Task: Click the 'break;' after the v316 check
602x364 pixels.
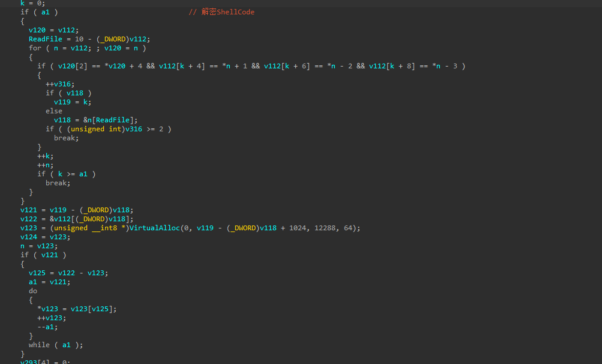Action: tap(67, 138)
